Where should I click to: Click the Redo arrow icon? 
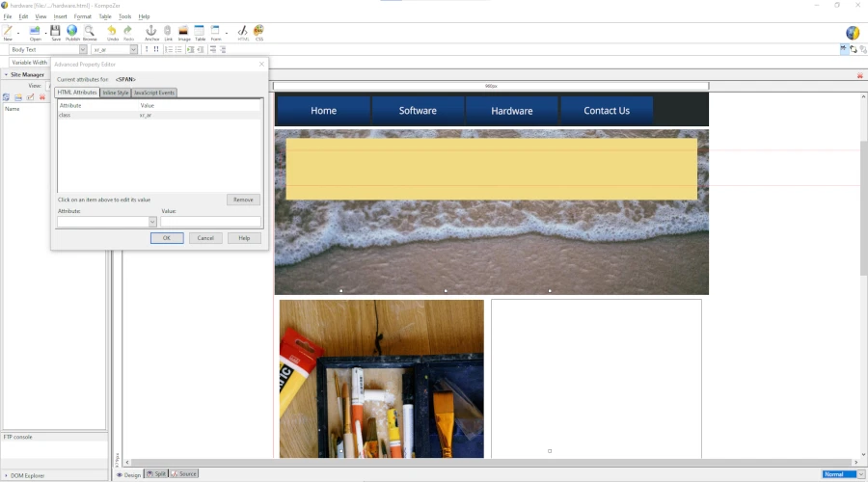[x=128, y=31]
